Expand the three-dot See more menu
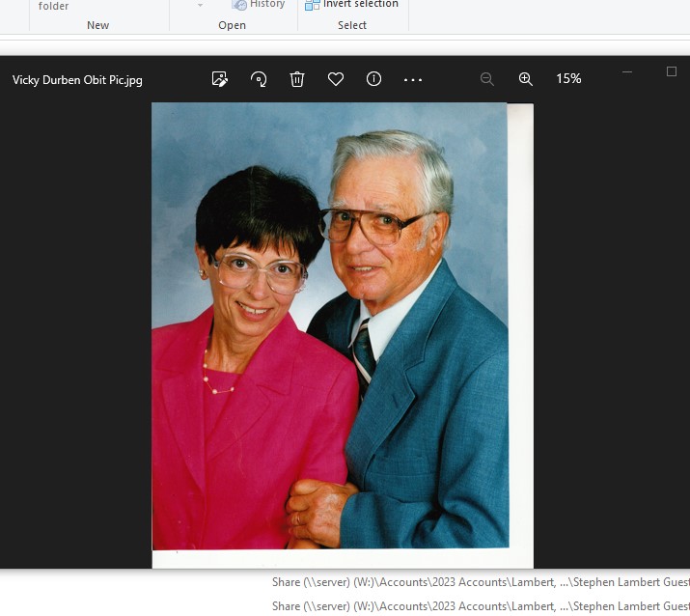The image size is (690, 616). [x=413, y=79]
